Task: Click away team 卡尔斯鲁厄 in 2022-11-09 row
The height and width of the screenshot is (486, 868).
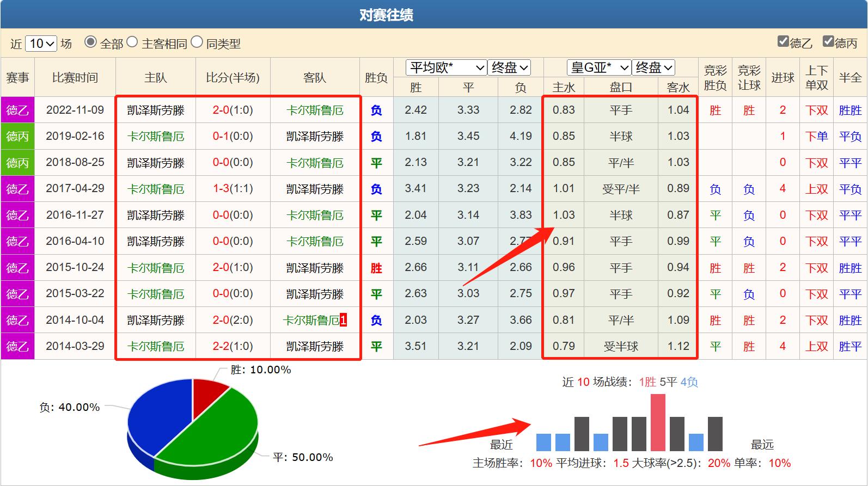Action: [315, 110]
